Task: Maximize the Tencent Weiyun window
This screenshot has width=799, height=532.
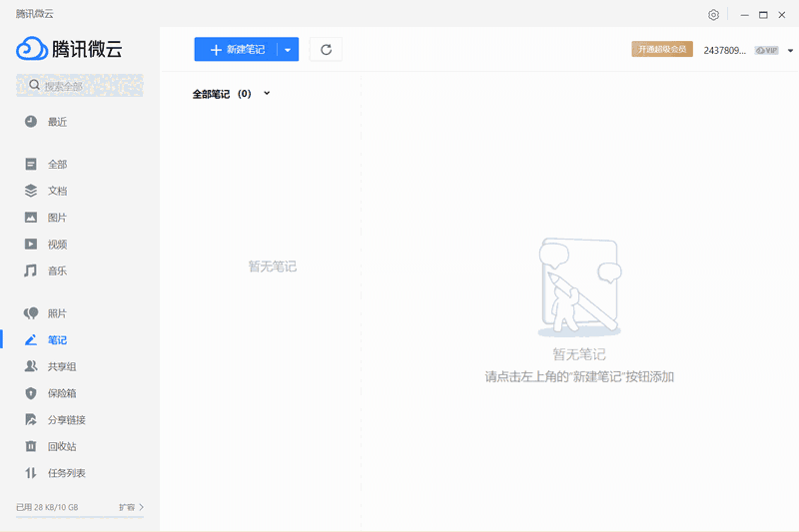Action: (763, 15)
